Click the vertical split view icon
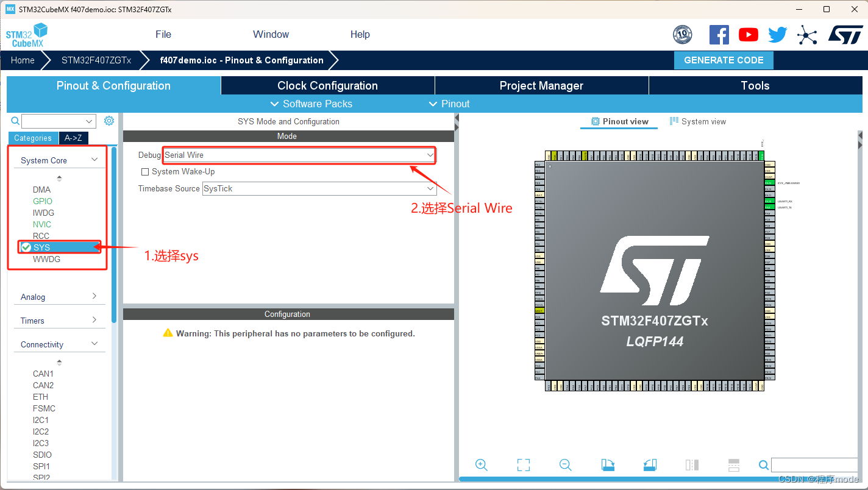Viewport: 868px width, 490px height. [x=692, y=465]
